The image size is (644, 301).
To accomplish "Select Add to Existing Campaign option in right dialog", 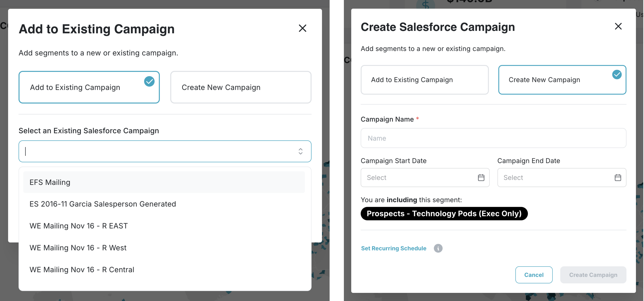I will tap(424, 80).
